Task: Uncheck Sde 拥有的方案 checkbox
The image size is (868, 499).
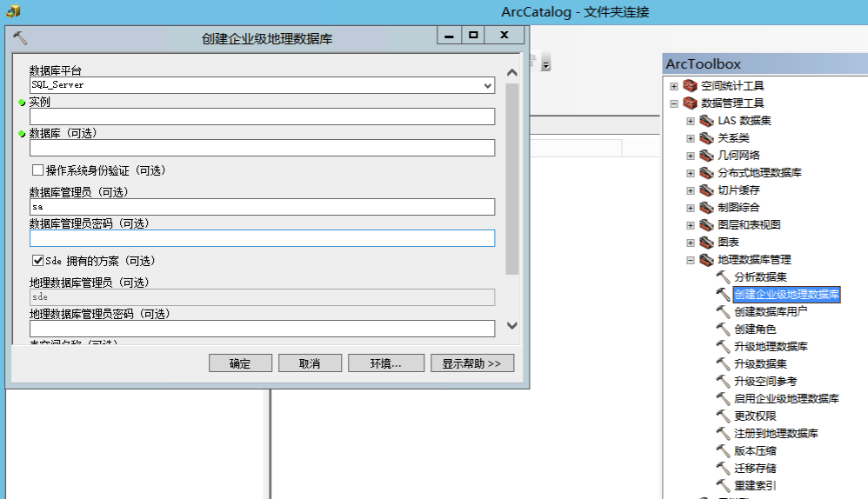Action: click(x=37, y=260)
